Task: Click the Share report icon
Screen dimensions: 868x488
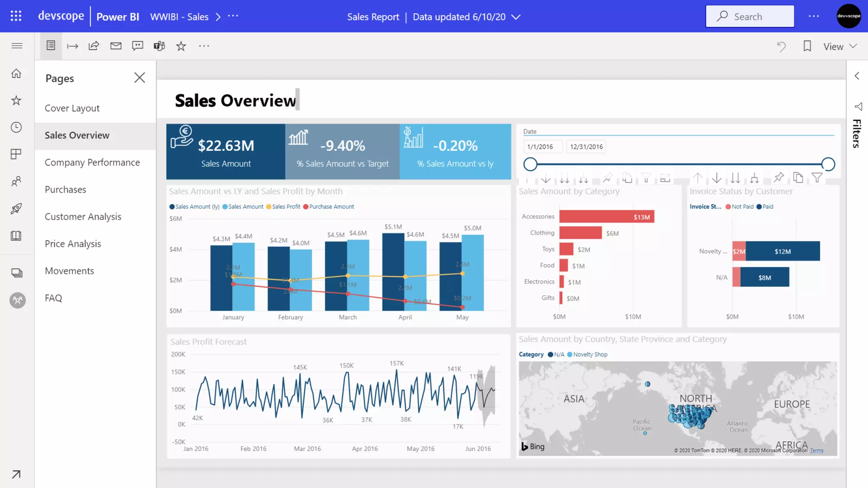Action: click(94, 46)
